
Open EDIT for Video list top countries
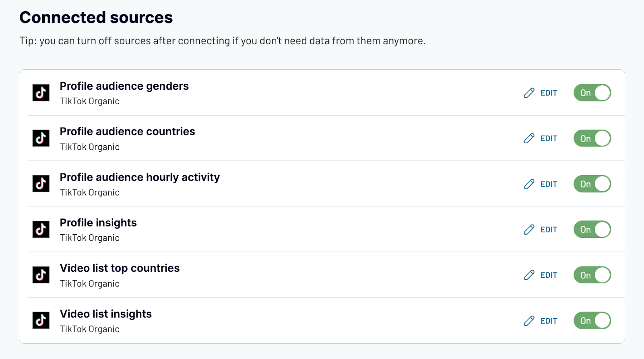coord(541,275)
